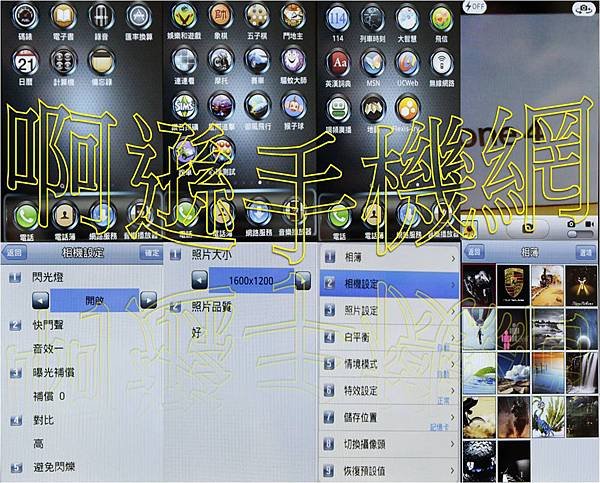600x483 pixels.
Task: Open the 猴子球 monkey ball game
Action: tap(293, 106)
